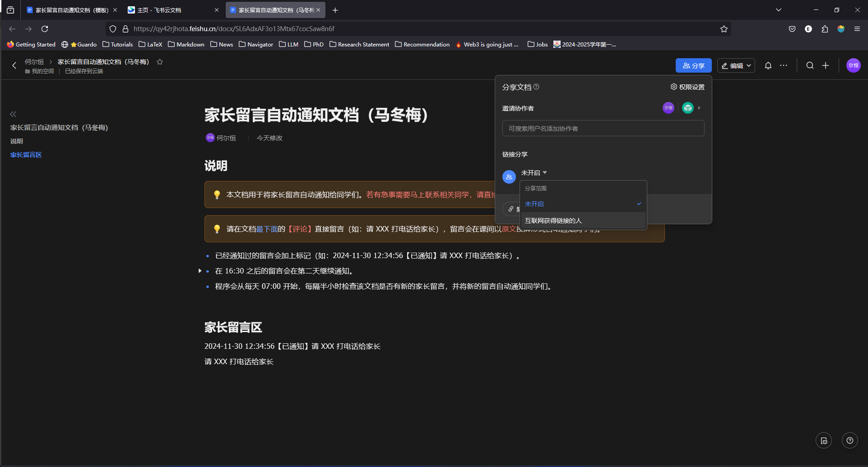
Task: Click the 家长留言区 heading
Action: 233,327
